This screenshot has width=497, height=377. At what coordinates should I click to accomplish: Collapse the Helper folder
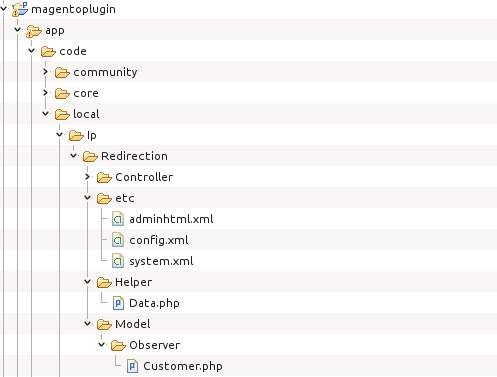88,282
